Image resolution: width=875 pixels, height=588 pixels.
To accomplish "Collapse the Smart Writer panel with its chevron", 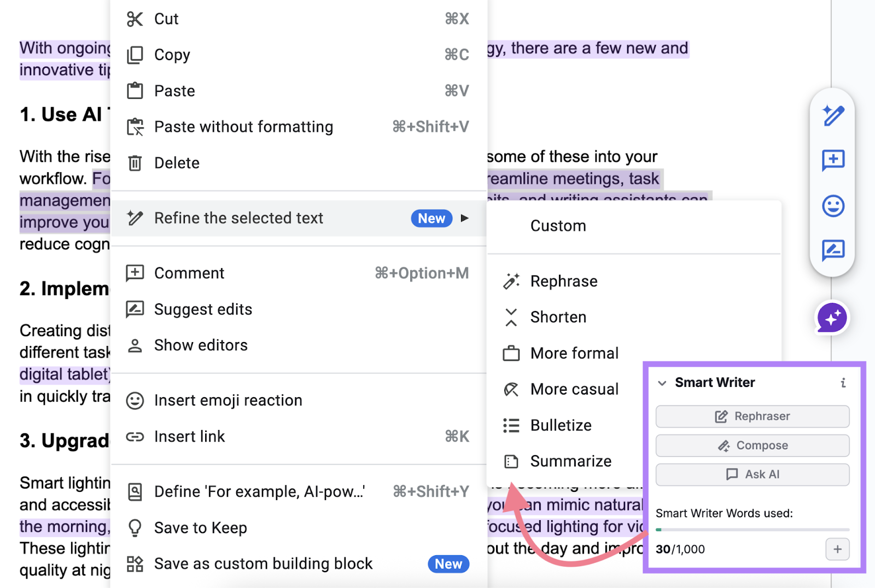I will pyautogui.click(x=663, y=383).
